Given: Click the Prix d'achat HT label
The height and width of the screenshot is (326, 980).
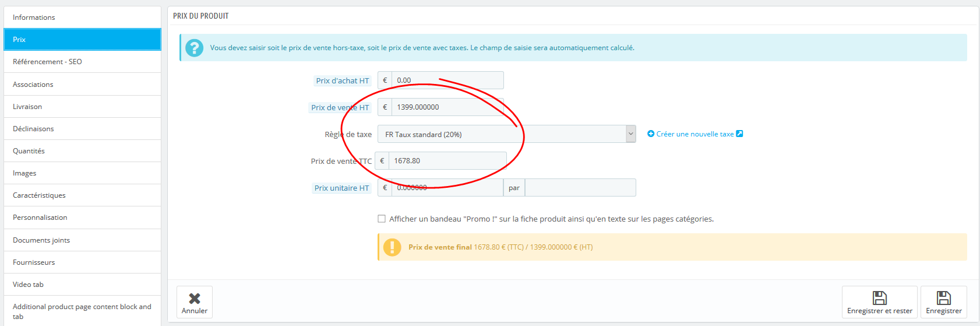Looking at the screenshot, I should (x=343, y=81).
